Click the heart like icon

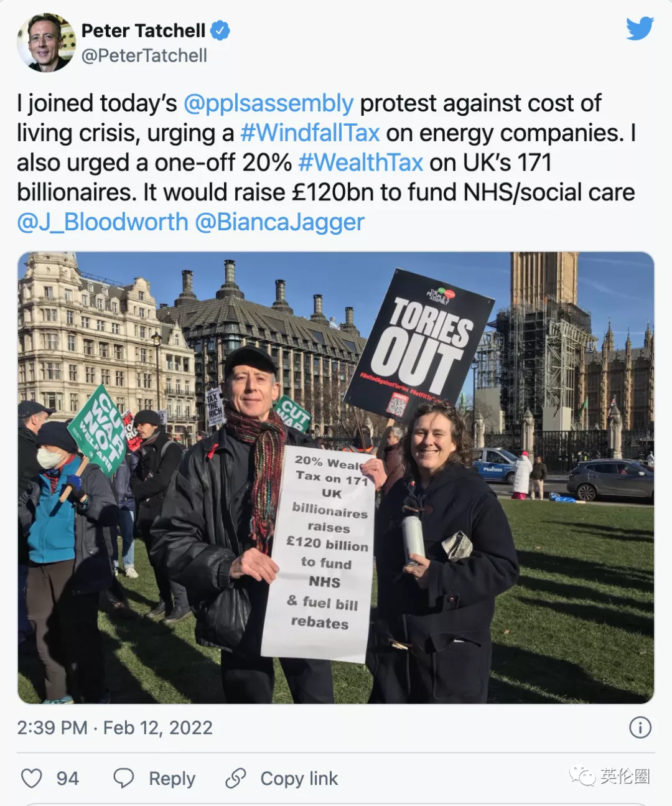tap(32, 778)
